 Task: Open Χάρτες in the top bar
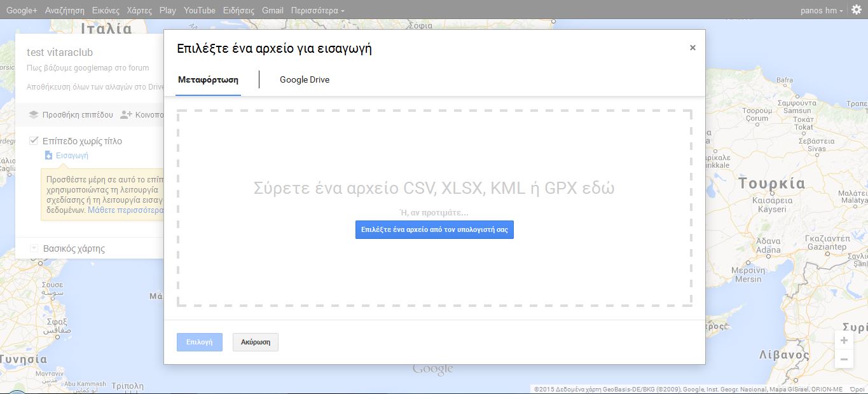pos(139,10)
